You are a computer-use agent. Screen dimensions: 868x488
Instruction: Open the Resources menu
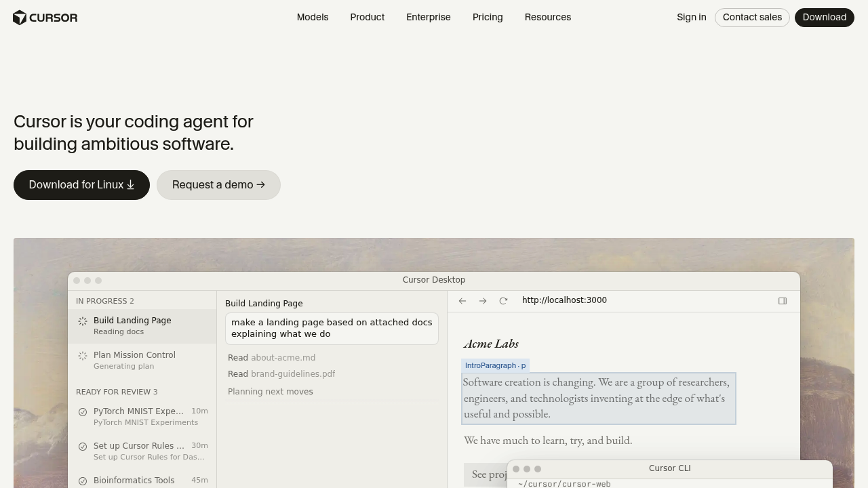[x=548, y=17]
